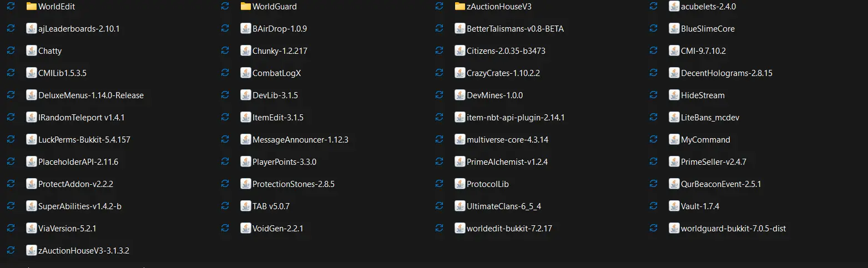Select file name SuperAbilities-v1.4.2-b
Screen dimensions: 868x268
80,206
